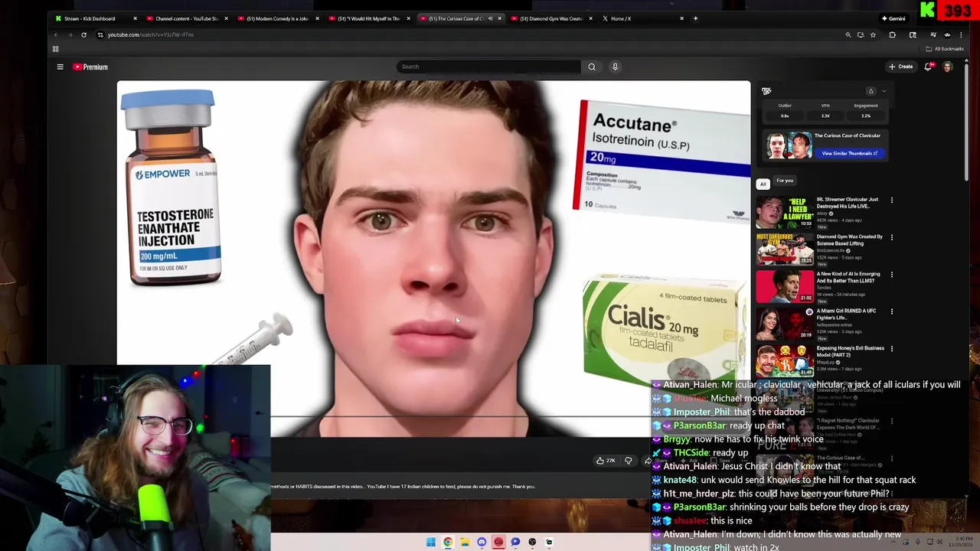The width and height of the screenshot is (980, 551).
Task: Click the extension panel share icon
Action: (x=871, y=91)
